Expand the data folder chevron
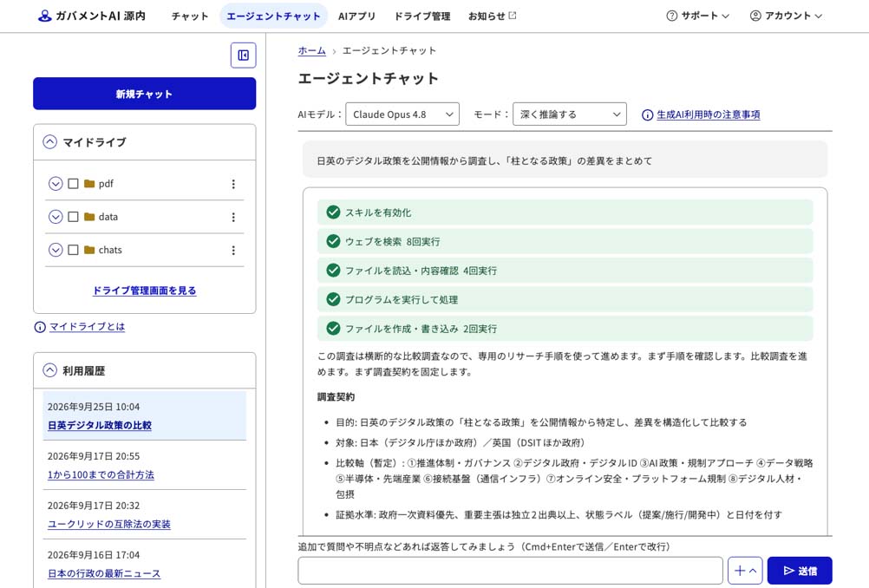This screenshot has height=588, width=869. coord(56,217)
